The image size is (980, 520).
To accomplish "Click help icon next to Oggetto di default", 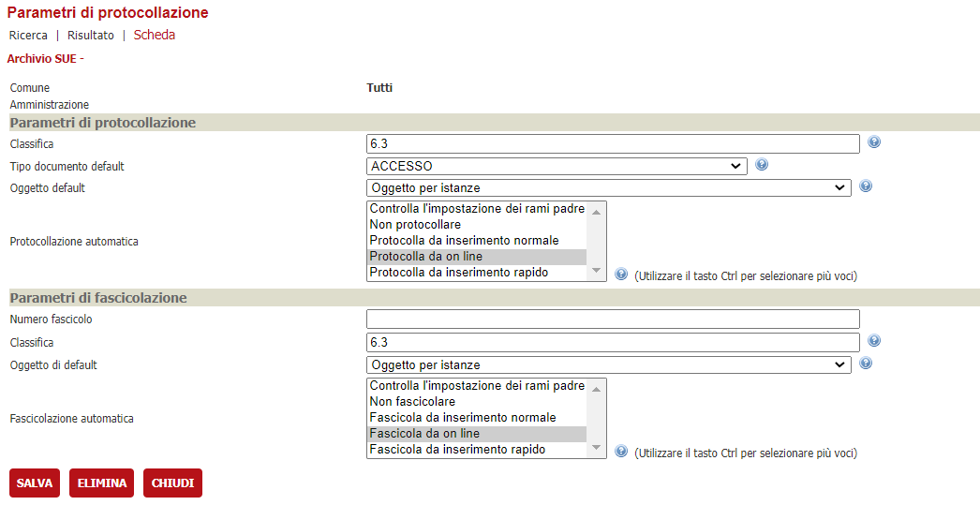I will [866, 364].
